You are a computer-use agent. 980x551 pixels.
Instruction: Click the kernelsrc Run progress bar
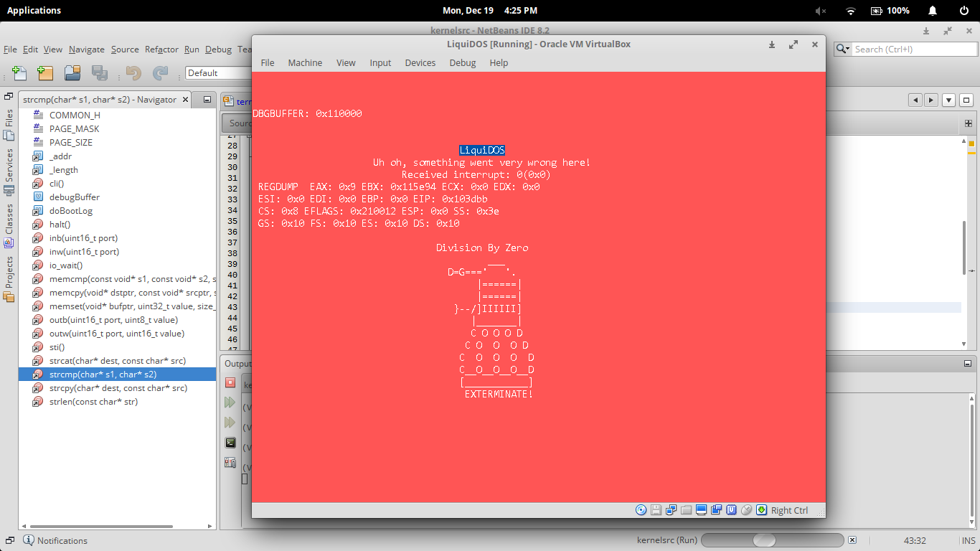click(772, 540)
